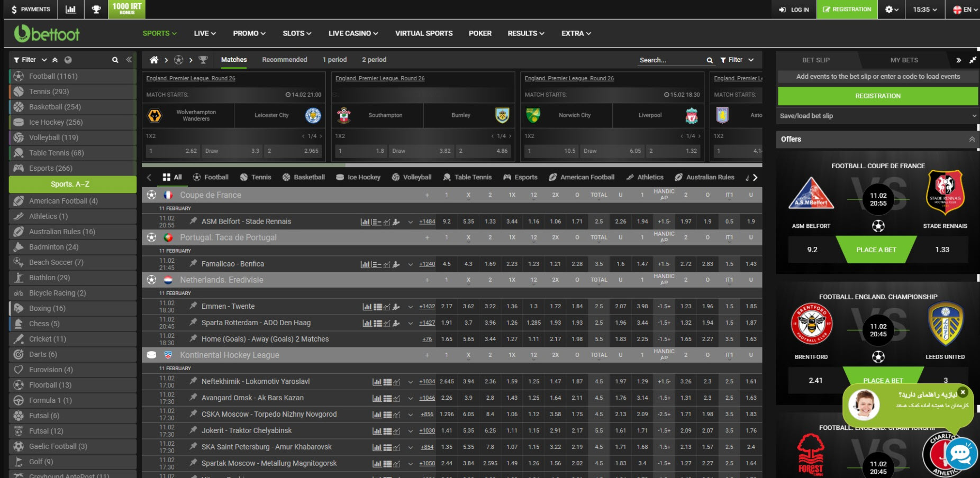Open the SLOTS menu
The image size is (980, 478).
click(x=297, y=33)
